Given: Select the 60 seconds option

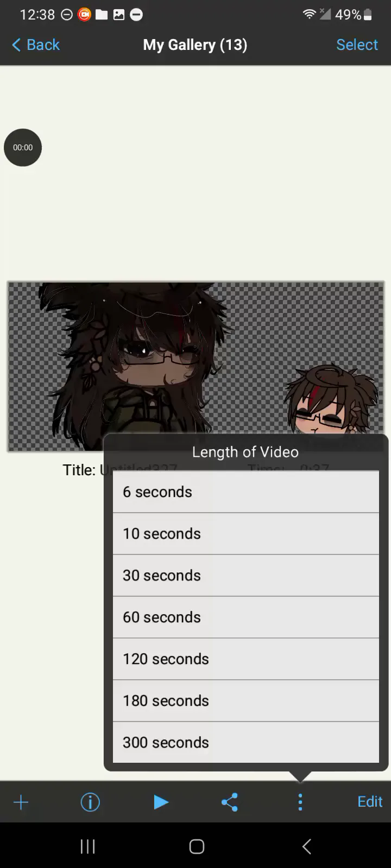Looking at the screenshot, I should point(246,617).
